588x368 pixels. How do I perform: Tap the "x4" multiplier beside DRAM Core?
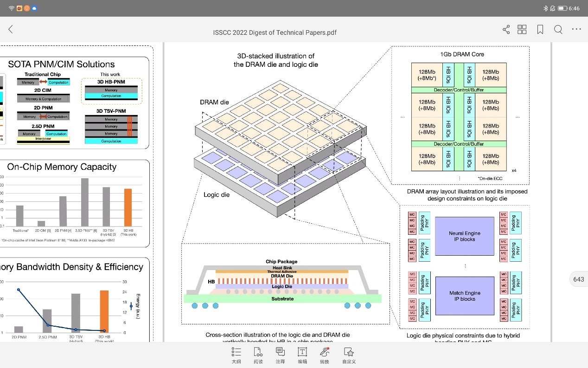pos(513,170)
